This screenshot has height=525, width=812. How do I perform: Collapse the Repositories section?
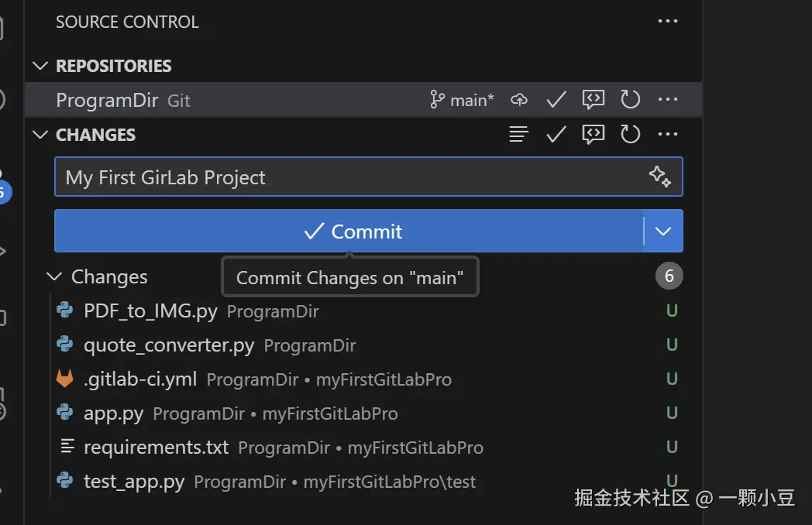[x=40, y=66]
